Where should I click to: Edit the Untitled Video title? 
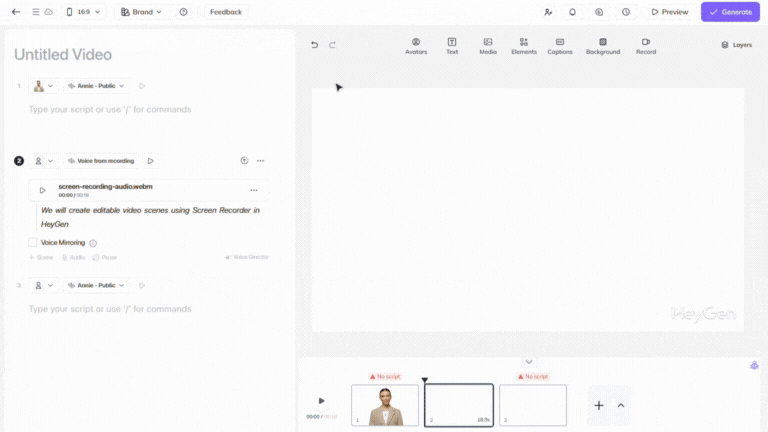click(x=63, y=54)
